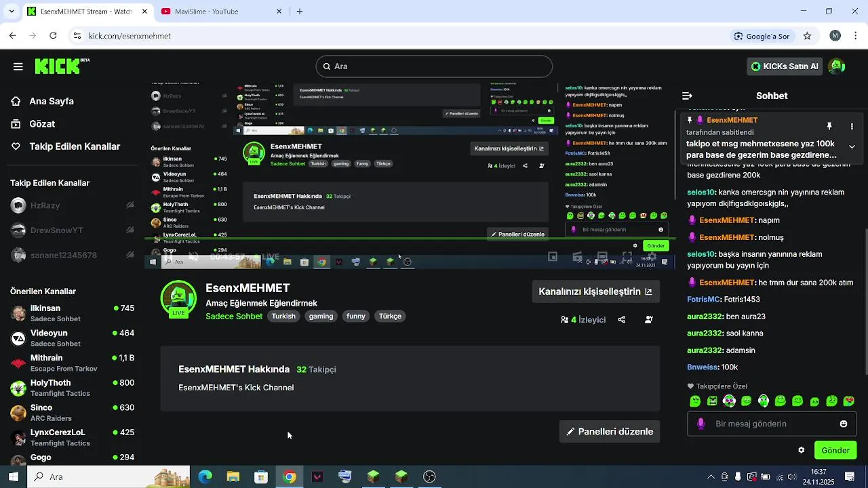The image size is (868, 488).
Task: Open Windows Start menu
Action: [x=14, y=477]
